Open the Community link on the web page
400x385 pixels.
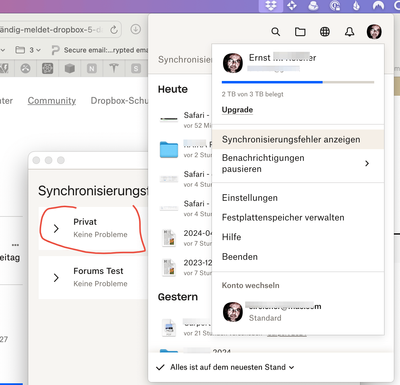52,101
